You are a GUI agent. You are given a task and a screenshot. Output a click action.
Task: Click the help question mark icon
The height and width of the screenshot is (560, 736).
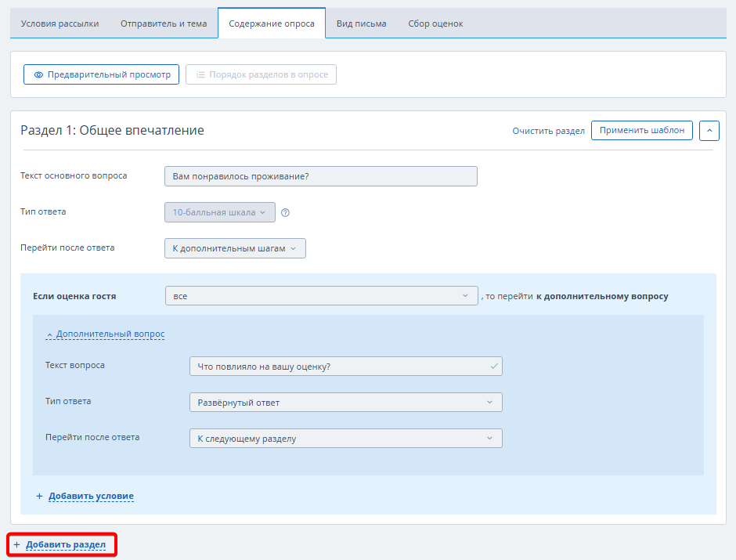coord(285,212)
